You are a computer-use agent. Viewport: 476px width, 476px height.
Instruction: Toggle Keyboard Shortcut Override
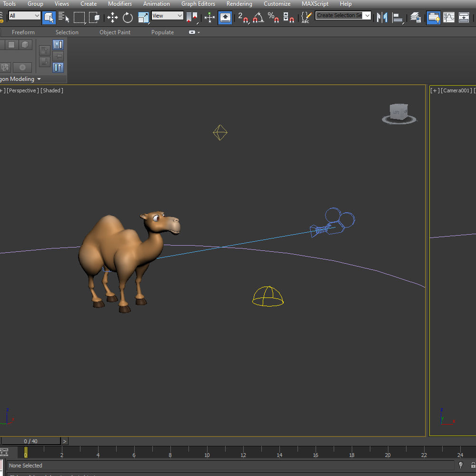(225, 17)
